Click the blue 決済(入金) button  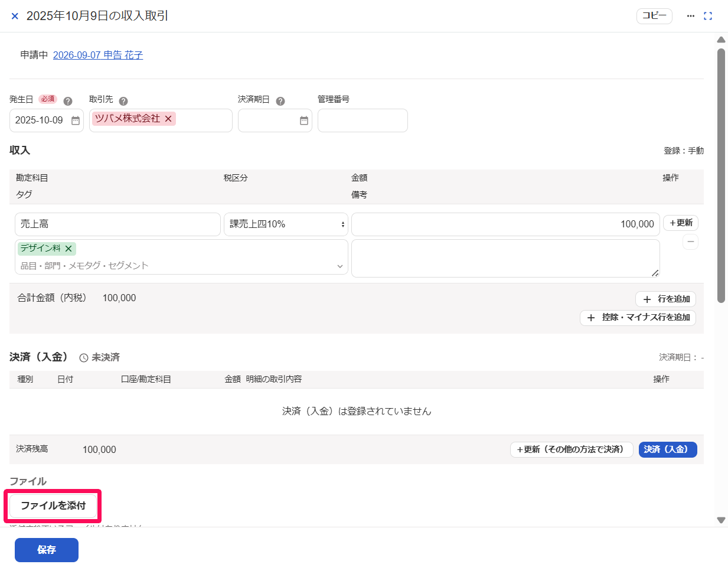(668, 449)
